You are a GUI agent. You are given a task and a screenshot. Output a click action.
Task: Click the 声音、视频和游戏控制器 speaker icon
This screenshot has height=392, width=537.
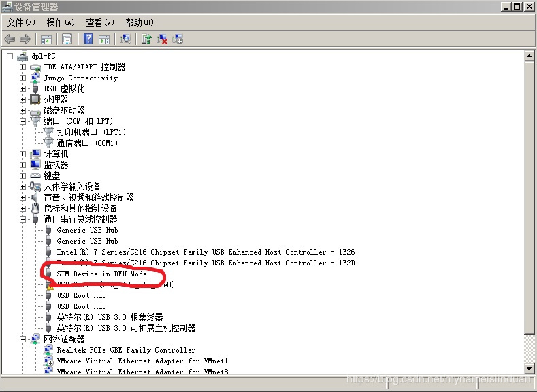coord(35,197)
